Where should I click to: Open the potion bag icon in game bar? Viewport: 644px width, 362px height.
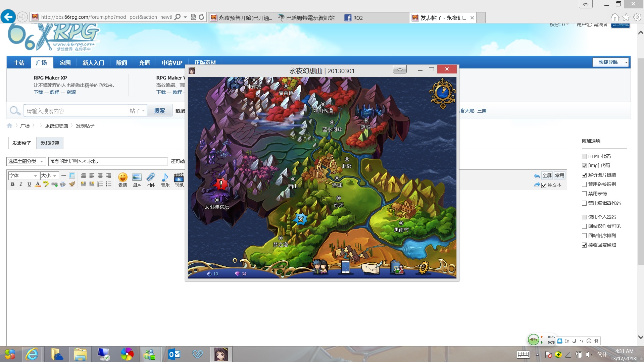click(397, 267)
